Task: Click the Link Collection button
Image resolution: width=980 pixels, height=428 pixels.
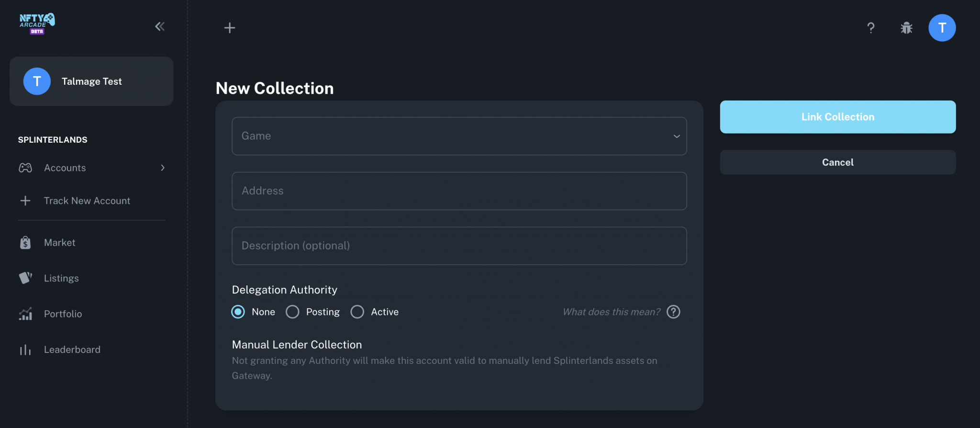Action: click(x=837, y=117)
